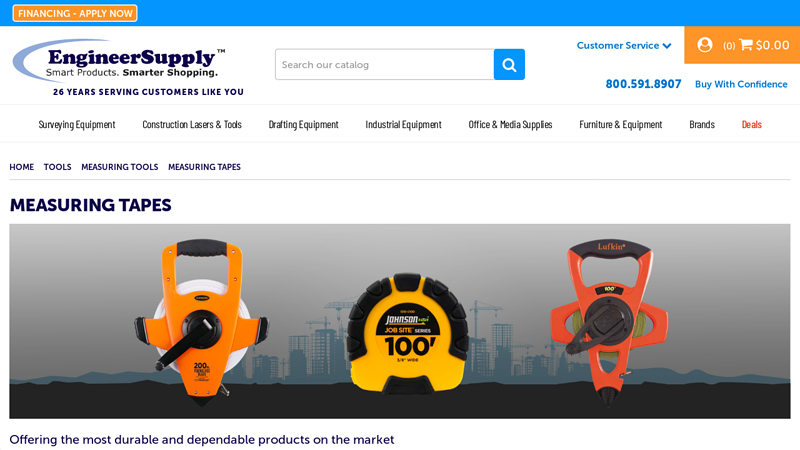Open Construction Lasers & Tools menu
800x450 pixels.
coord(192,125)
